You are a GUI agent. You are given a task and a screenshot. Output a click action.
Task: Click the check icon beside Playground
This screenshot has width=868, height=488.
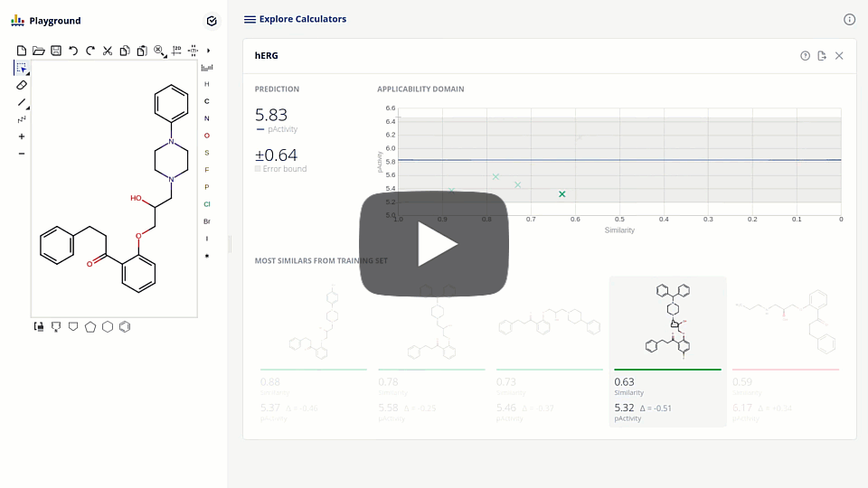pyautogui.click(x=212, y=21)
